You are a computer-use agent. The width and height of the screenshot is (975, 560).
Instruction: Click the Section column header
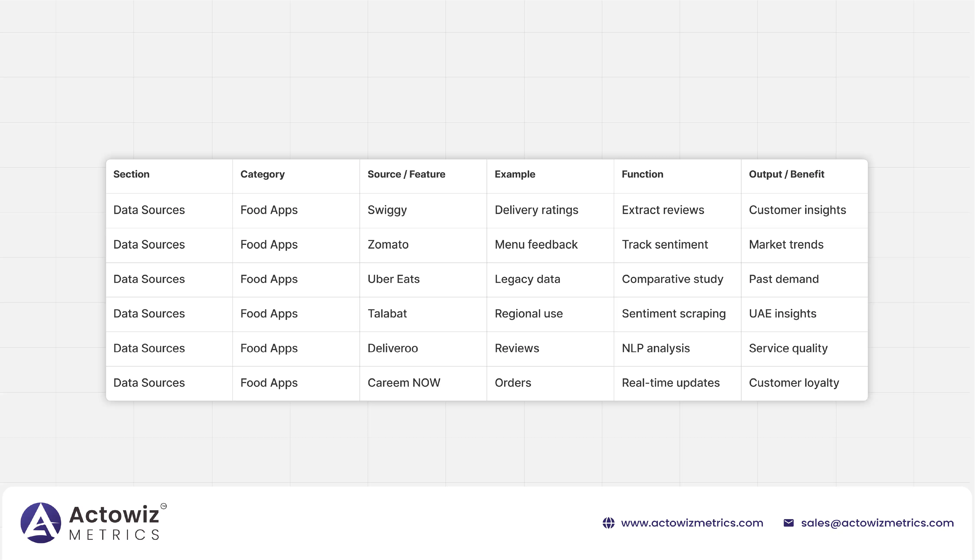(x=131, y=174)
